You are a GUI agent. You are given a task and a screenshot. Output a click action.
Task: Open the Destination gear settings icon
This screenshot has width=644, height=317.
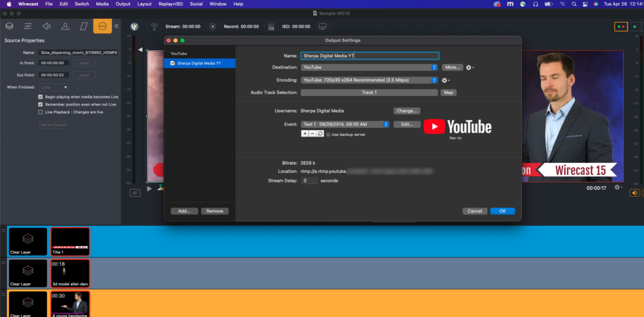click(469, 67)
